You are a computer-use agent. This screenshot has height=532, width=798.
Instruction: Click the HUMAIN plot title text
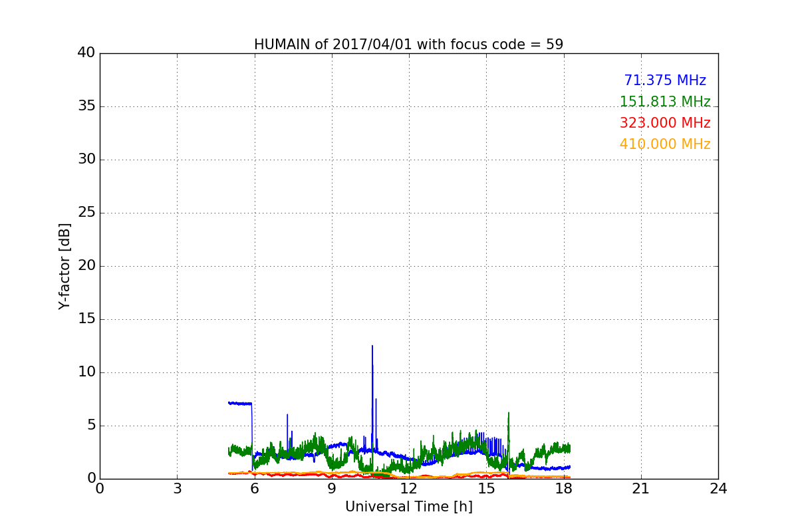pyautogui.click(x=408, y=45)
